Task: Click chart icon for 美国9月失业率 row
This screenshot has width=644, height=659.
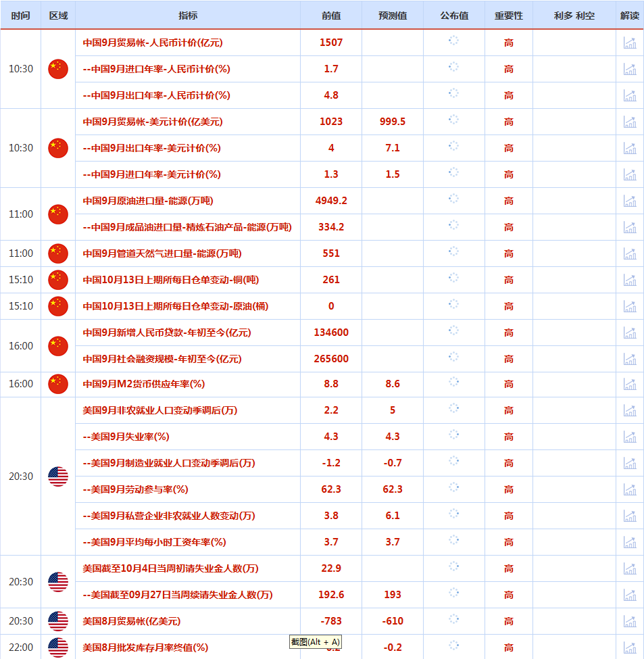Action: pos(630,437)
